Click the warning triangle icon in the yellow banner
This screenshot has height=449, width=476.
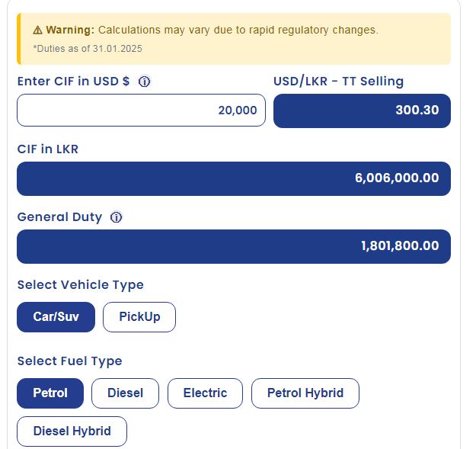pyautogui.click(x=37, y=30)
